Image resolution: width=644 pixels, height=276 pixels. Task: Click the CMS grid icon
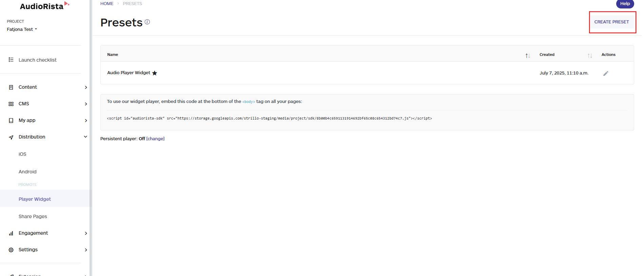[11, 104]
